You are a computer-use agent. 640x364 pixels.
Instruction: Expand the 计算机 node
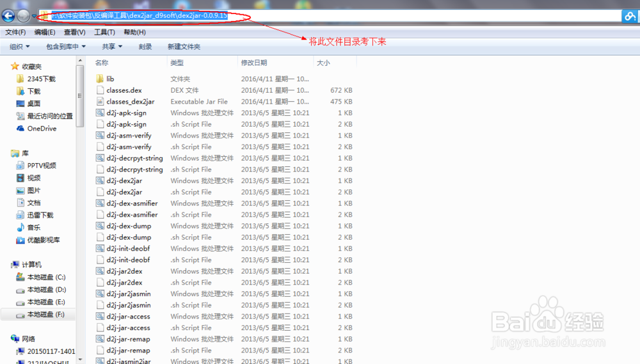26,264
